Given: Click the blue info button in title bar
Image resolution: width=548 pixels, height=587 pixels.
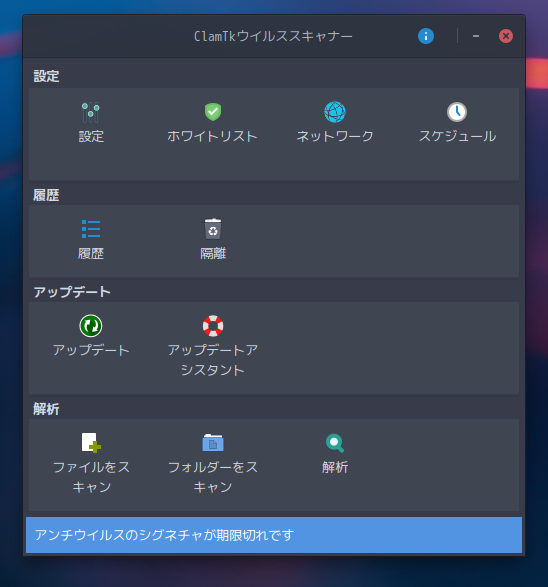Looking at the screenshot, I should (426, 36).
